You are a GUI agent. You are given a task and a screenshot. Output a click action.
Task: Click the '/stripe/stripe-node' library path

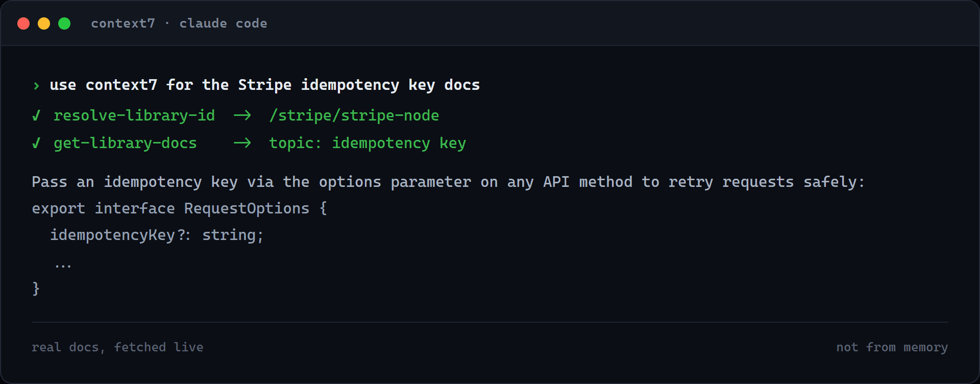tap(354, 116)
